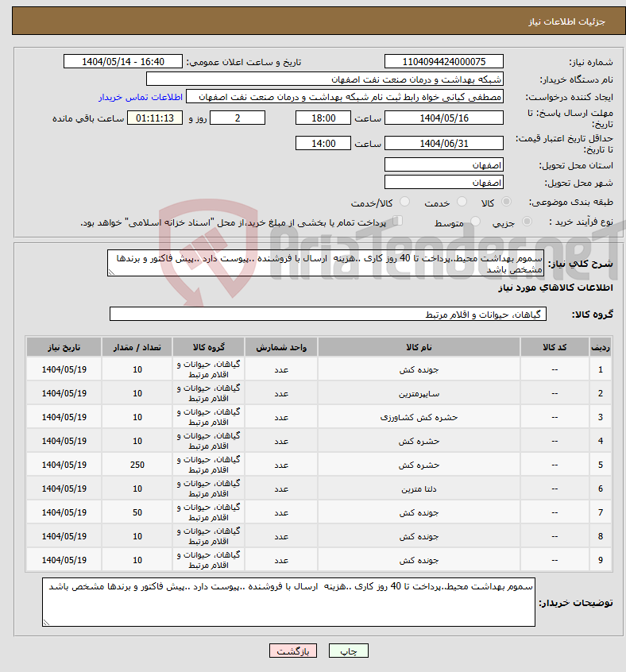Screen dimensions: 626x672
Task: Click جونده کش in row 9
Action: (419, 560)
